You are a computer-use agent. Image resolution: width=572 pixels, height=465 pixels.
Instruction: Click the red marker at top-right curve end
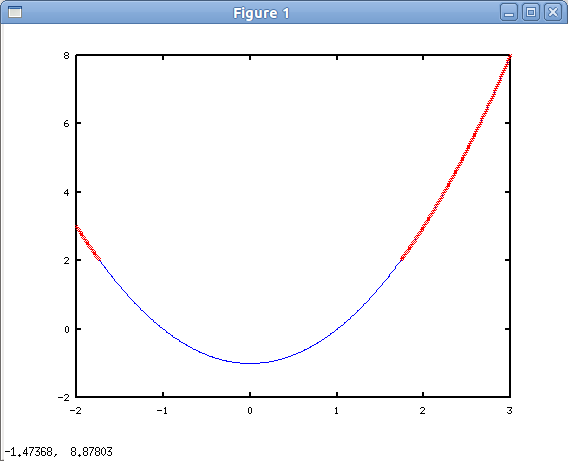[510, 56]
